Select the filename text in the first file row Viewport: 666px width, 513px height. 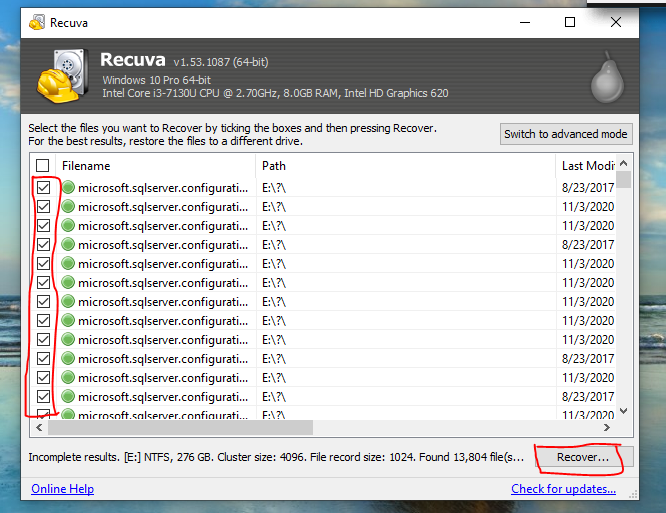[x=163, y=188]
